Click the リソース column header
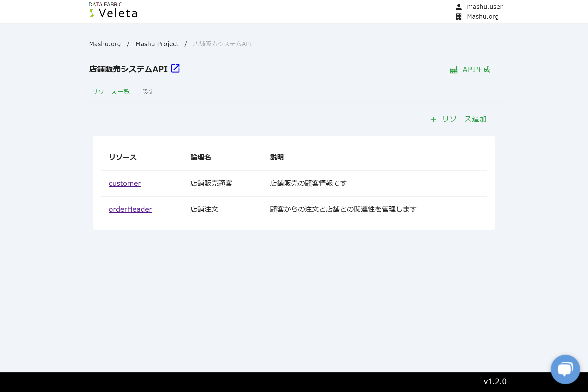This screenshot has height=392, width=588. tap(122, 157)
